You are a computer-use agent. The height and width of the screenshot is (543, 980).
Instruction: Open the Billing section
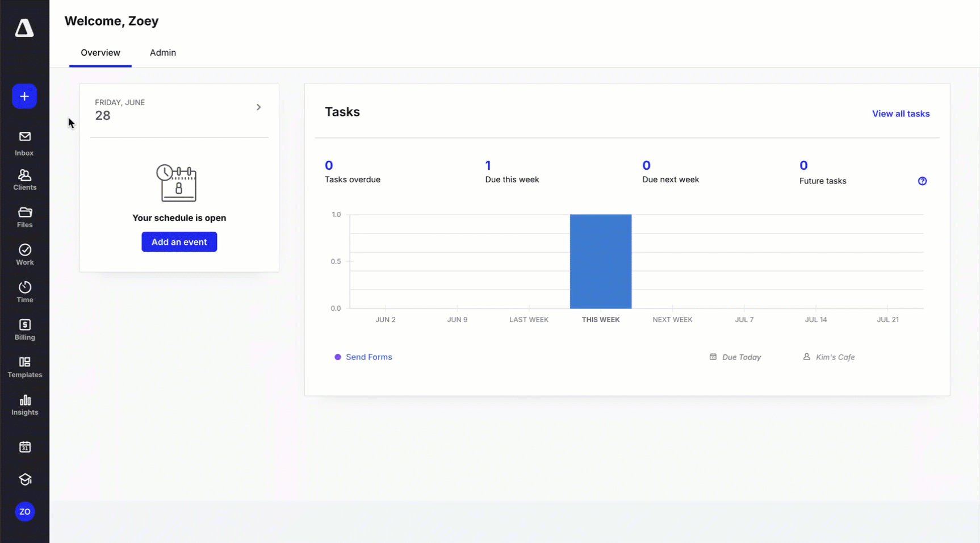pos(24,329)
